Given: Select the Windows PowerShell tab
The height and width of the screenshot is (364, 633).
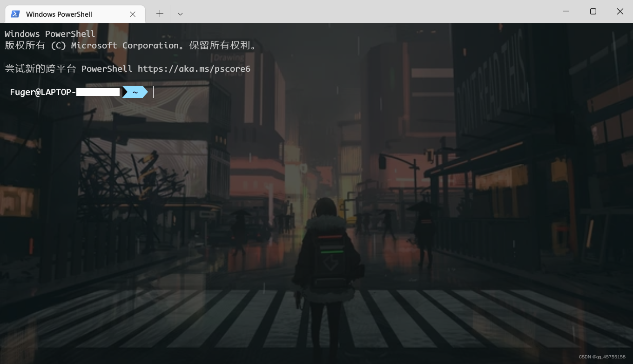Looking at the screenshot, I should [x=75, y=14].
